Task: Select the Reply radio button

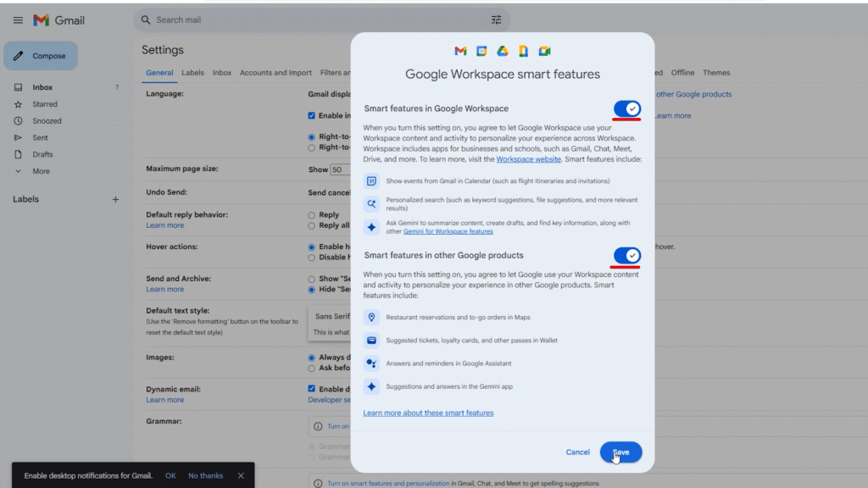Action: pos(312,215)
